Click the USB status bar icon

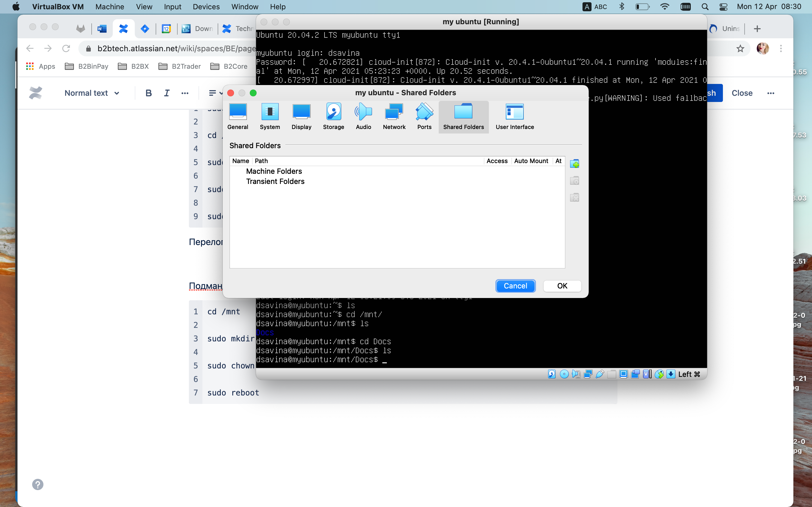coord(600,374)
